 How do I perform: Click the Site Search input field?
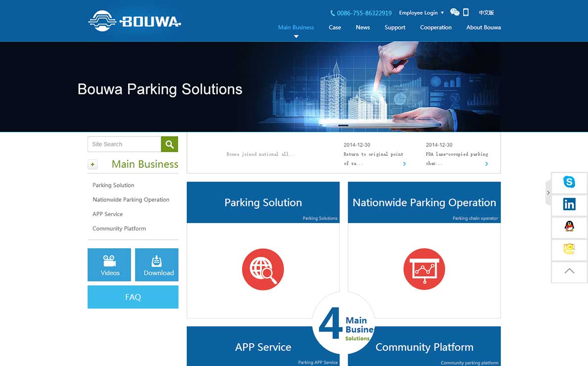[124, 144]
